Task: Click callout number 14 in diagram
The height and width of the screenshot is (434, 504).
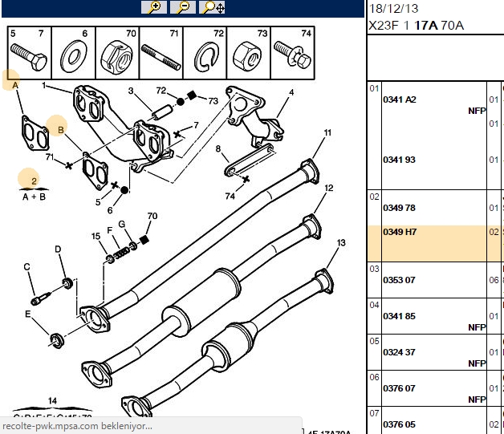Action: click(52, 400)
